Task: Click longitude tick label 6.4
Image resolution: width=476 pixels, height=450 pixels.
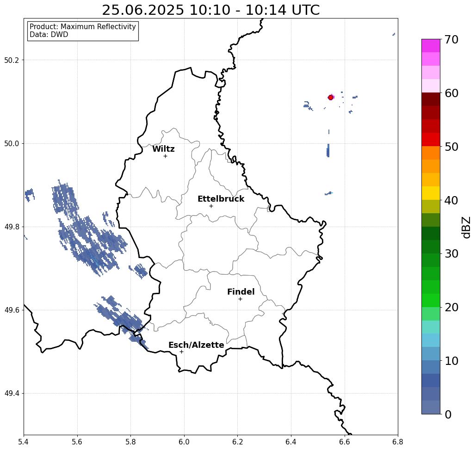Action: 291,442
